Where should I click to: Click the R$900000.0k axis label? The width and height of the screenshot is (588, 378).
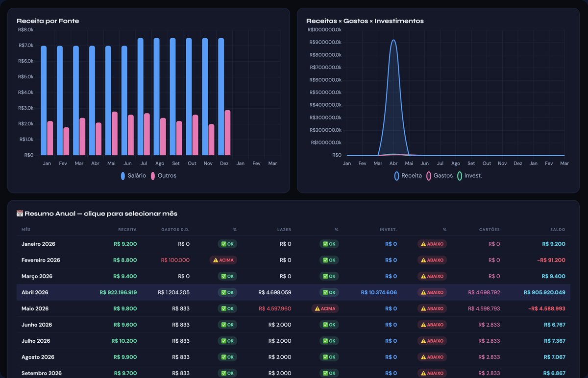pyautogui.click(x=325, y=42)
